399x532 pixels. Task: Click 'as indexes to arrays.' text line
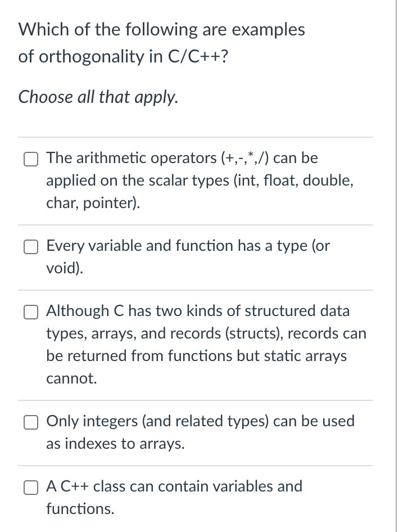click(116, 444)
